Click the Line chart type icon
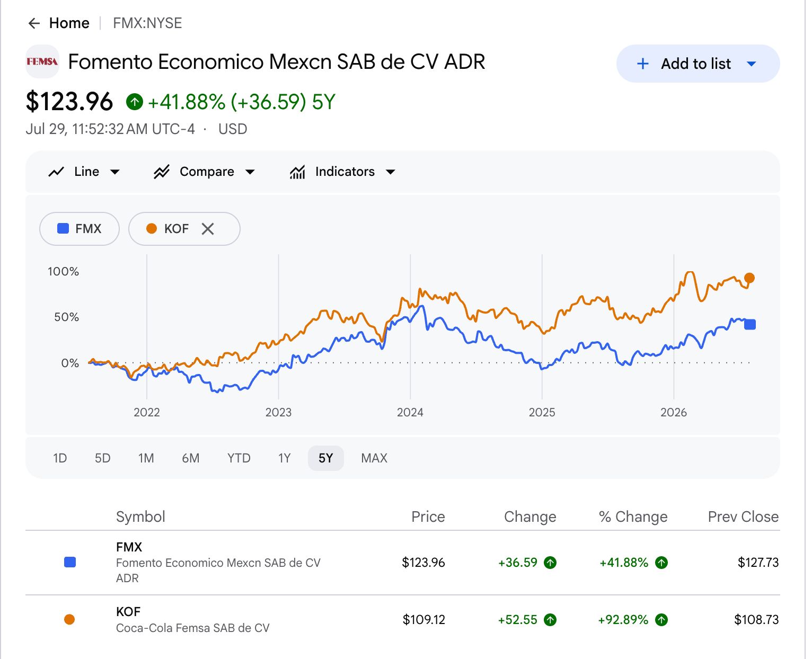The image size is (812, 659). pyautogui.click(x=56, y=172)
